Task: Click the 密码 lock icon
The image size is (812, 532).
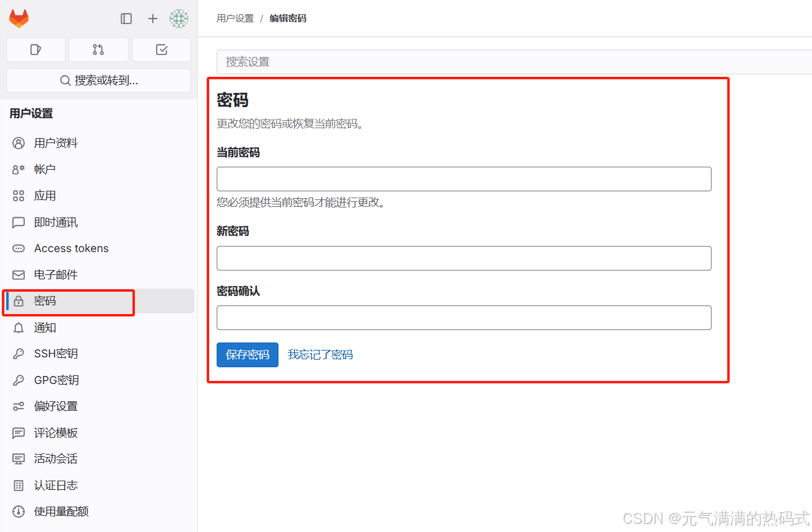Action: (x=19, y=301)
